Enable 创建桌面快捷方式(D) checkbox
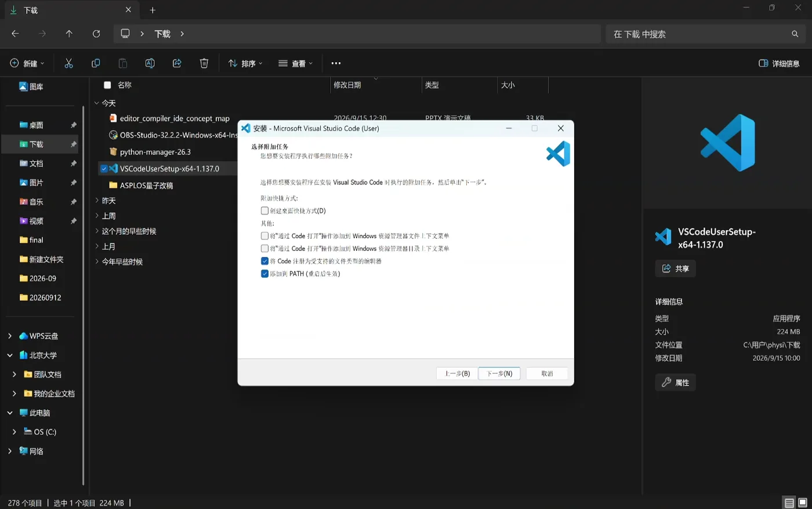The height and width of the screenshot is (509, 812). tap(264, 210)
